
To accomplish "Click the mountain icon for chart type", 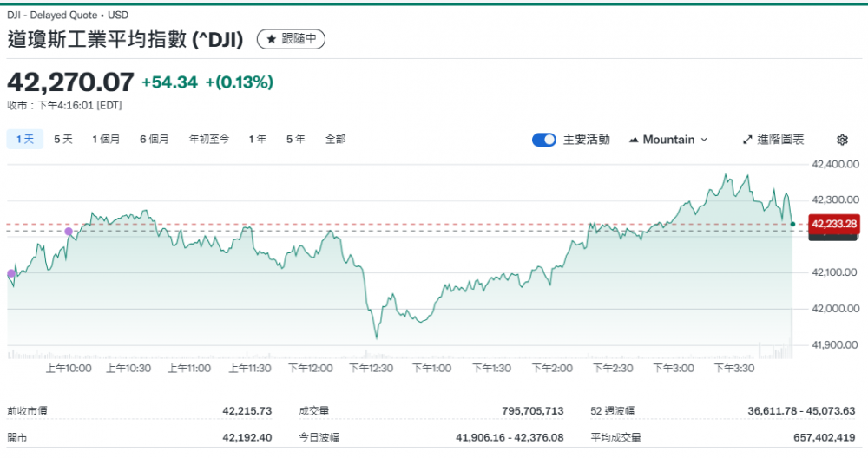I will point(634,140).
